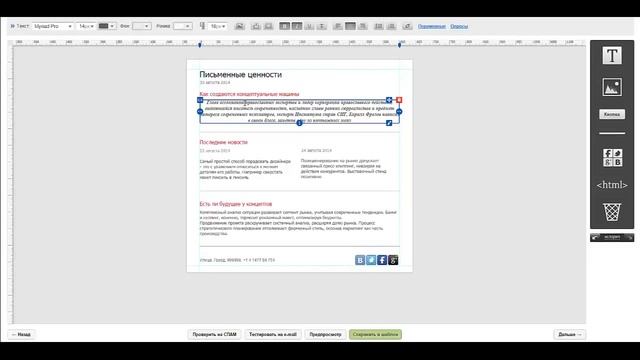Click the VK social icon in the footer
640x360 pixels.
tap(360, 260)
